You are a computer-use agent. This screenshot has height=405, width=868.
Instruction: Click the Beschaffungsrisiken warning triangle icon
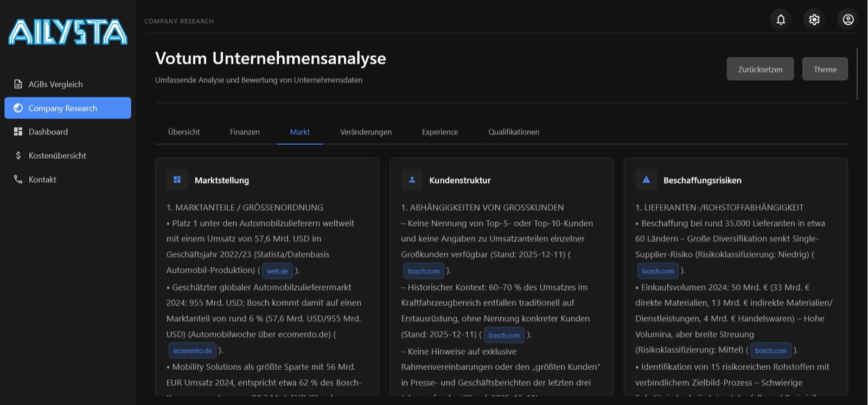646,179
